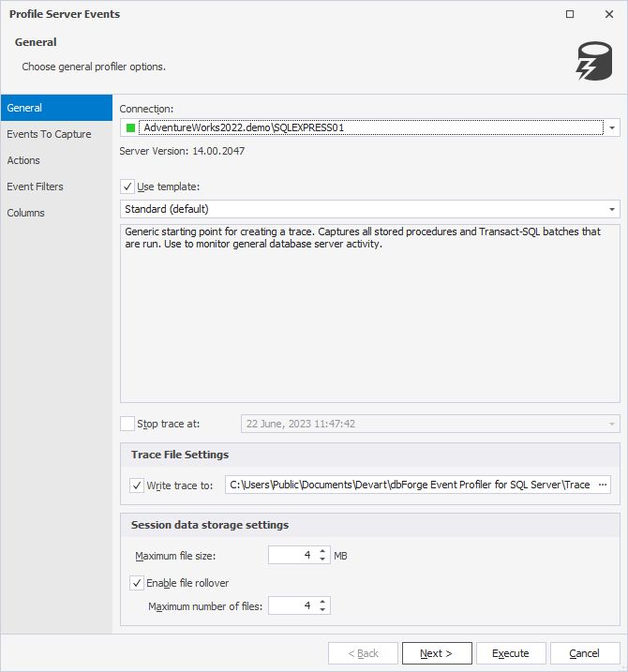This screenshot has width=628, height=672.
Task: Click the < Back button
Action: coord(363,653)
